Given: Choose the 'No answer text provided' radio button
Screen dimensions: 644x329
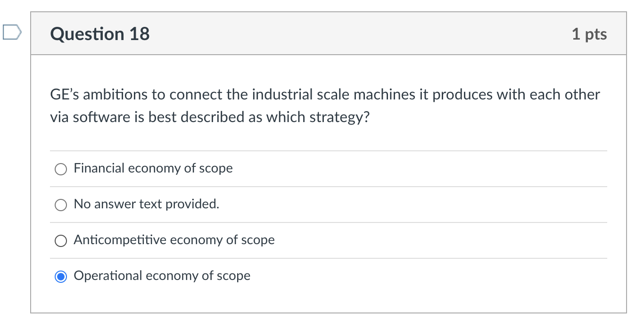Looking at the screenshot, I should click(61, 205).
